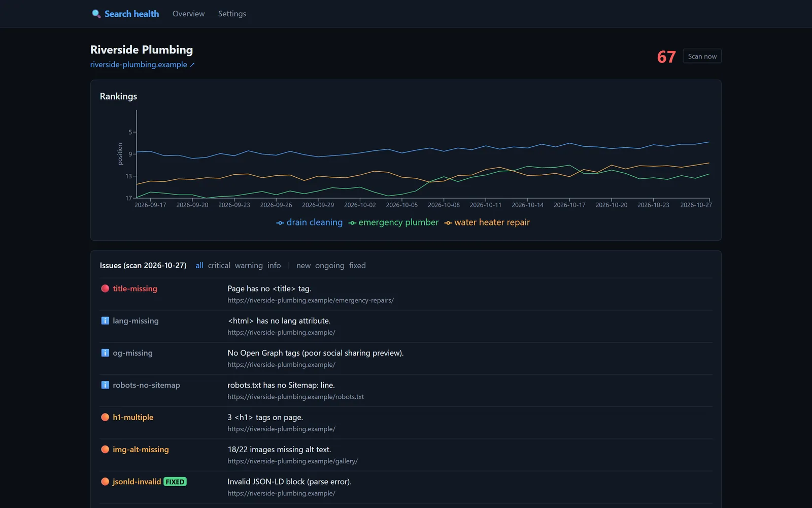This screenshot has width=812, height=508.
Task: Click the Riverside Plumbing heading
Action: coord(142,50)
